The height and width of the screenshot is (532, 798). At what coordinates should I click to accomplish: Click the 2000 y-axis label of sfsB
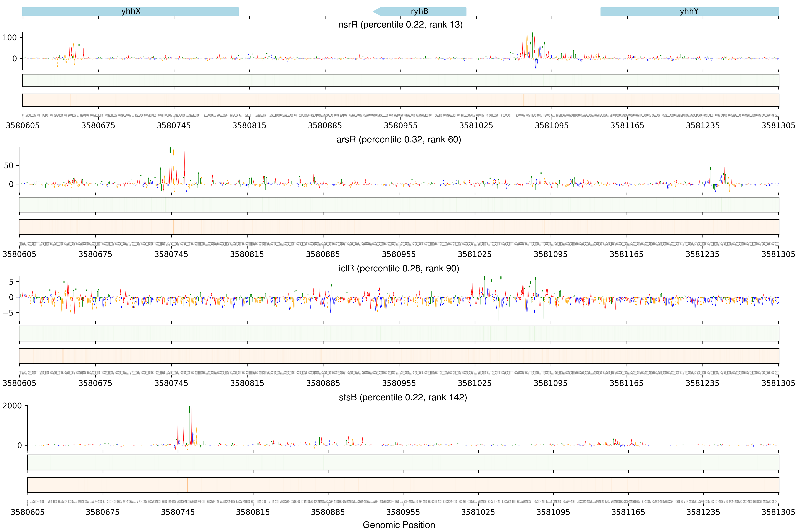pyautogui.click(x=12, y=406)
